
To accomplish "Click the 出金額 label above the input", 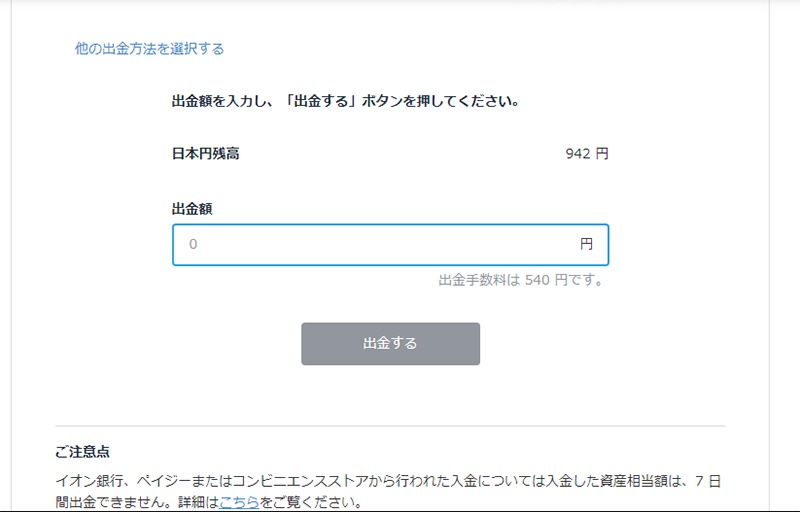I will click(192, 209).
